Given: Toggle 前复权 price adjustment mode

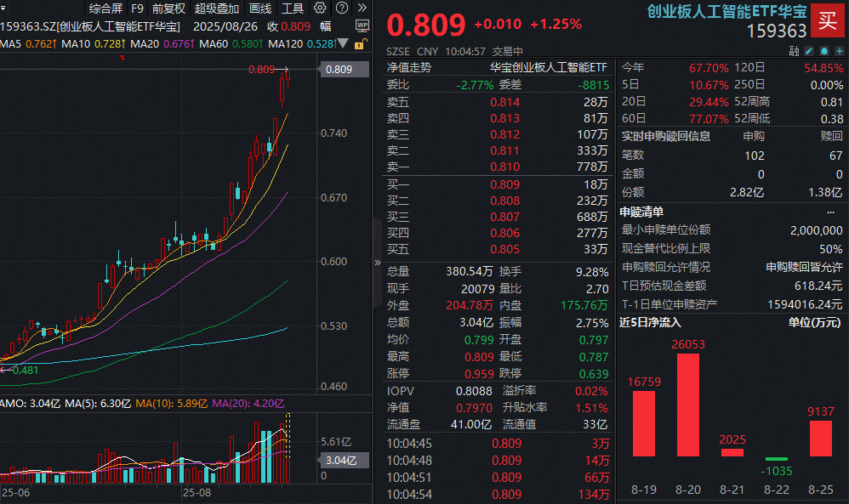Looking at the screenshot, I should pos(170,8).
